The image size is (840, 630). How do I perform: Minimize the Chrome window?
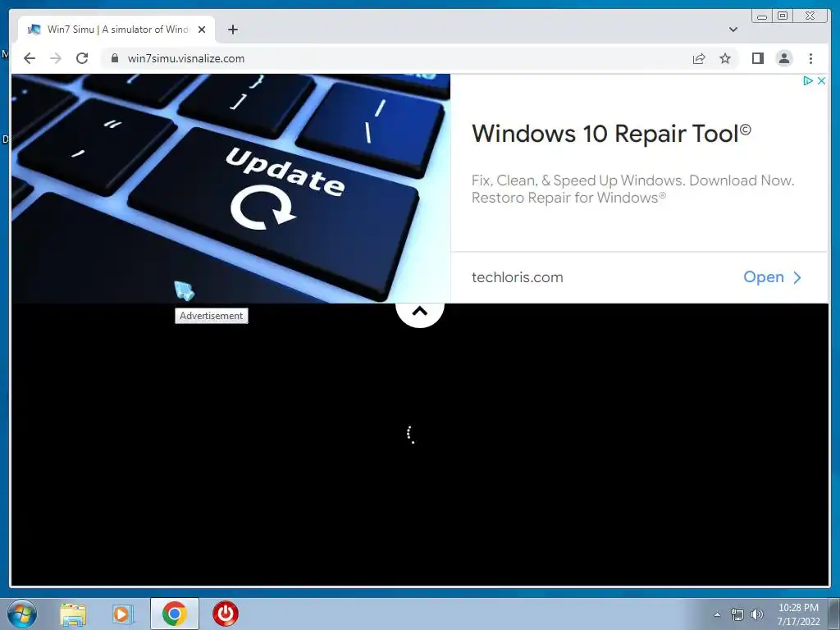click(x=762, y=16)
